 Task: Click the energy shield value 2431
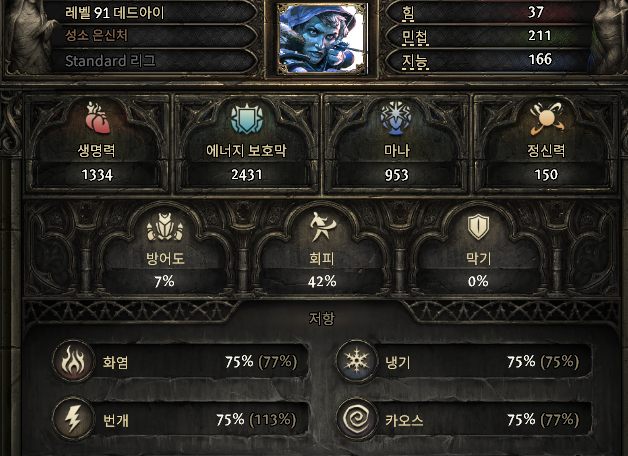[247, 175]
